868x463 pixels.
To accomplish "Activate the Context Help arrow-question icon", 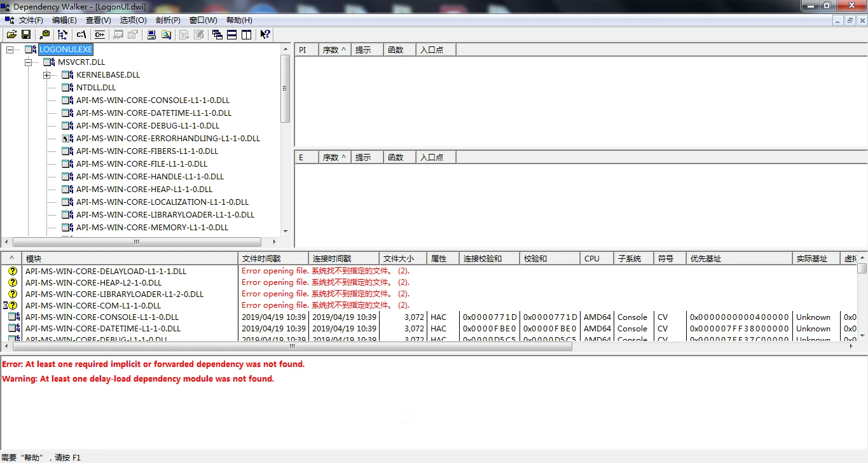I will [266, 34].
